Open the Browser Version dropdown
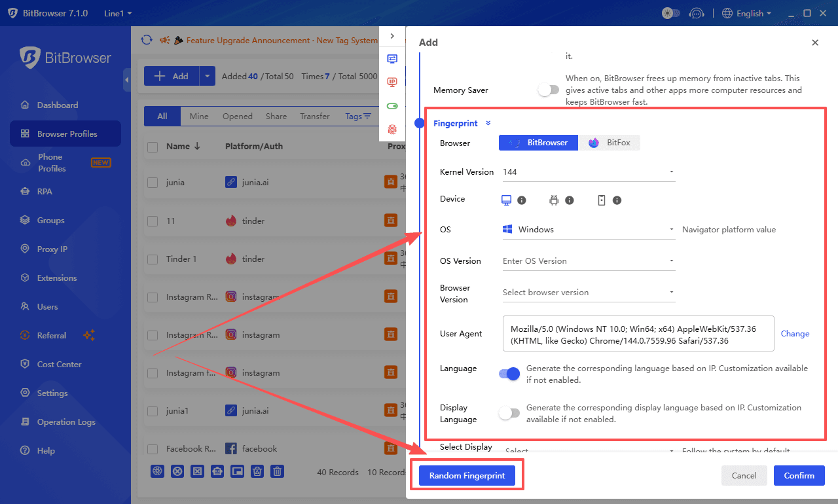838x504 pixels. click(588, 293)
